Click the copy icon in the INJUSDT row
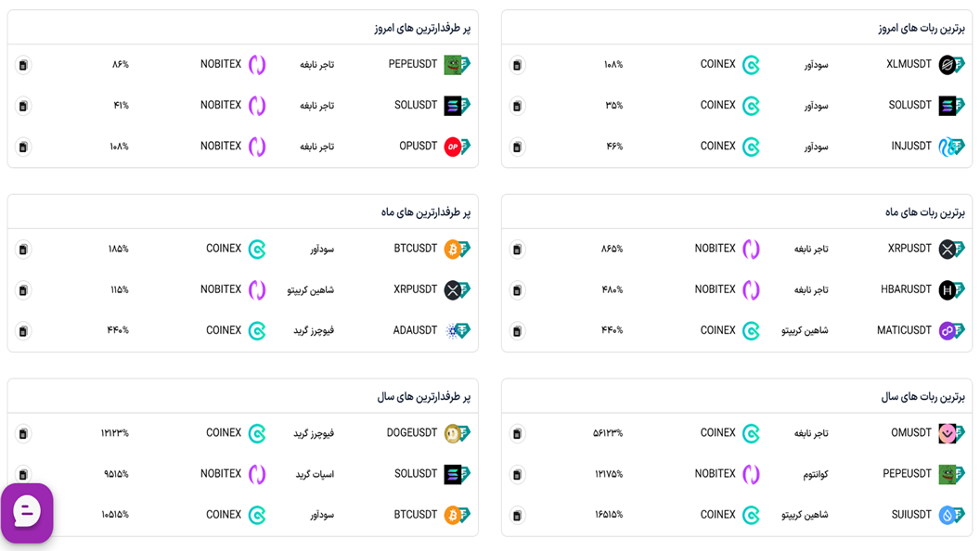The width and height of the screenshot is (980, 551). (x=517, y=147)
